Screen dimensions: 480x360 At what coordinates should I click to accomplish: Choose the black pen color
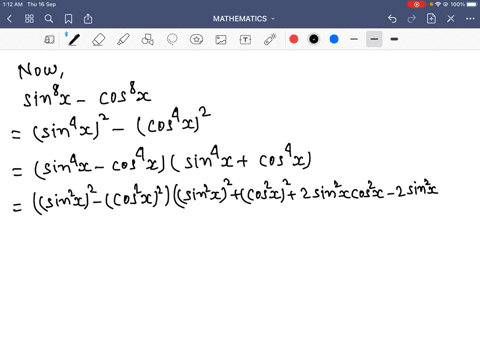(x=314, y=39)
